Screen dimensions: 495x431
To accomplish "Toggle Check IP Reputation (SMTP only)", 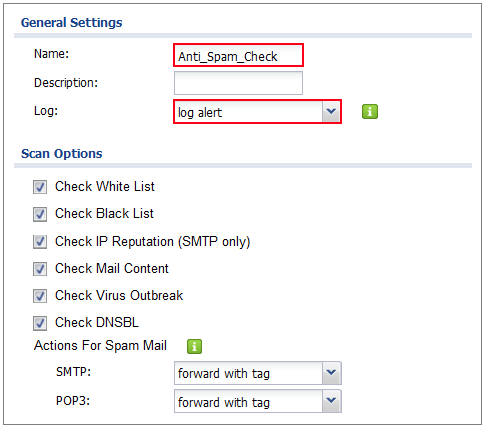I will click(x=40, y=242).
